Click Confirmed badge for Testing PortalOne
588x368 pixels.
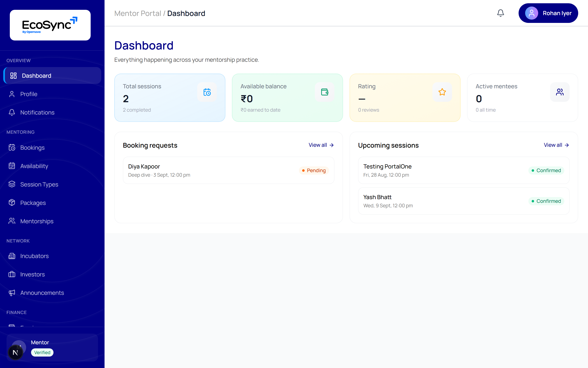pos(546,170)
